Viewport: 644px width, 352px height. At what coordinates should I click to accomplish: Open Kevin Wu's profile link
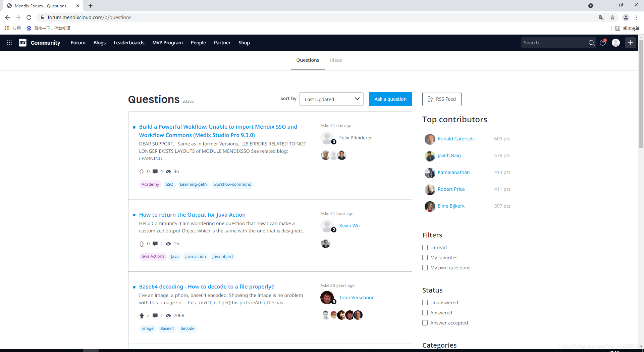tap(350, 226)
